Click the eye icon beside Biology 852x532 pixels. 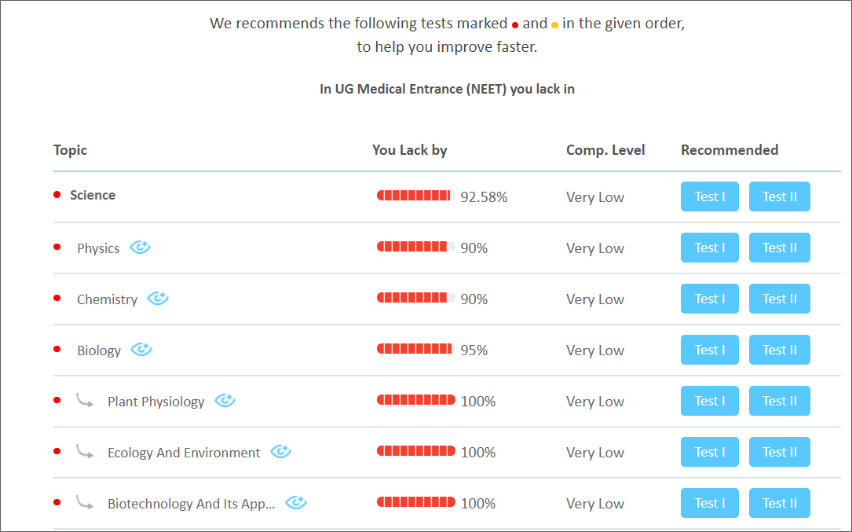coord(141,350)
